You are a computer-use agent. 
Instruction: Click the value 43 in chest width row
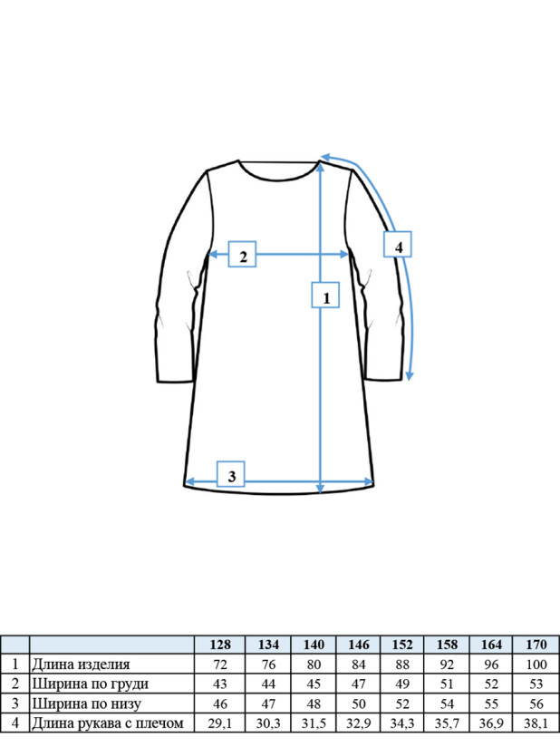click(220, 684)
